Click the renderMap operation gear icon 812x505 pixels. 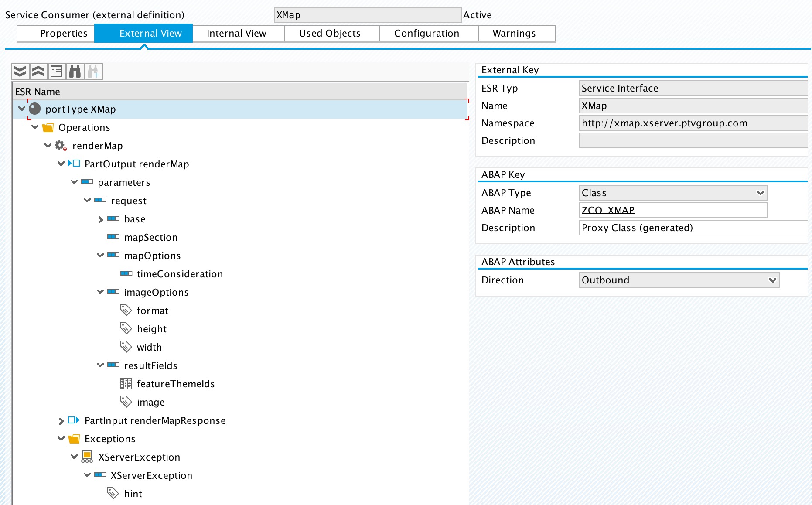coord(60,146)
